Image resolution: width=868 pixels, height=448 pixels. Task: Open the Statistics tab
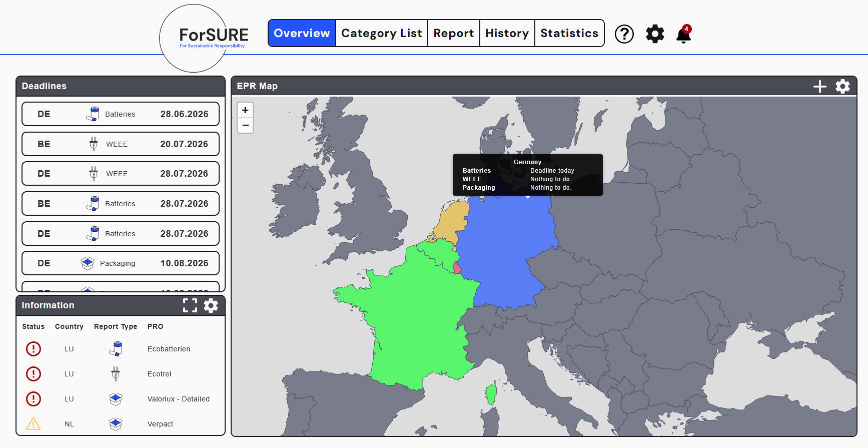tap(569, 33)
